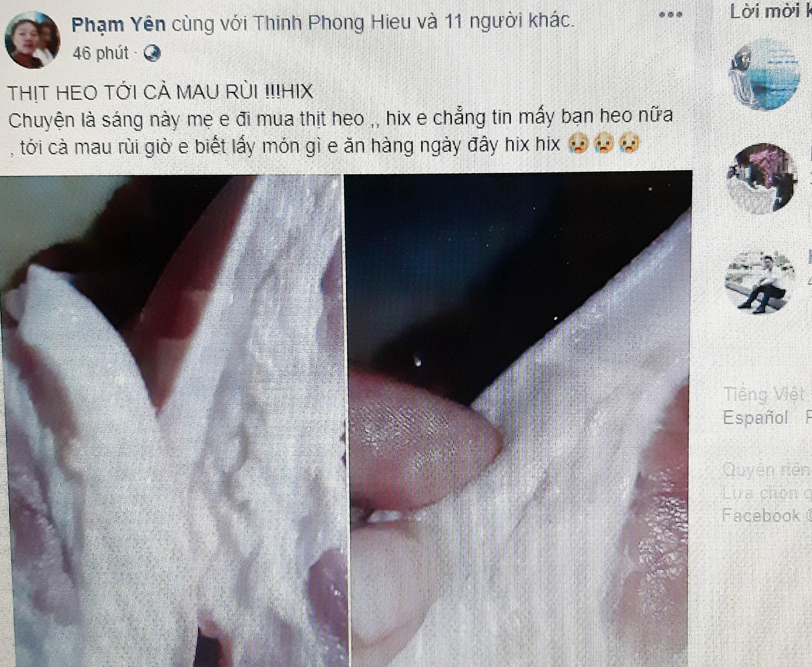
Task: View the left pork meat photo
Action: pyautogui.click(x=171, y=420)
